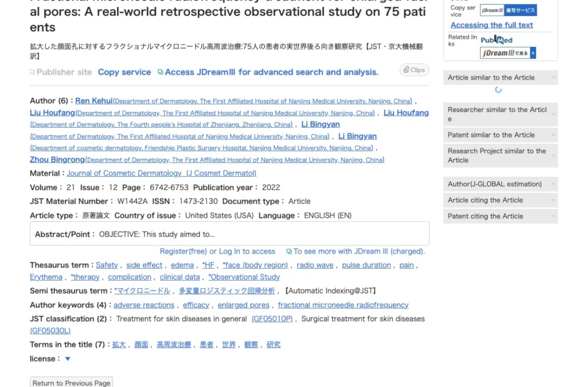Select thesaurus term pain

[x=407, y=265]
